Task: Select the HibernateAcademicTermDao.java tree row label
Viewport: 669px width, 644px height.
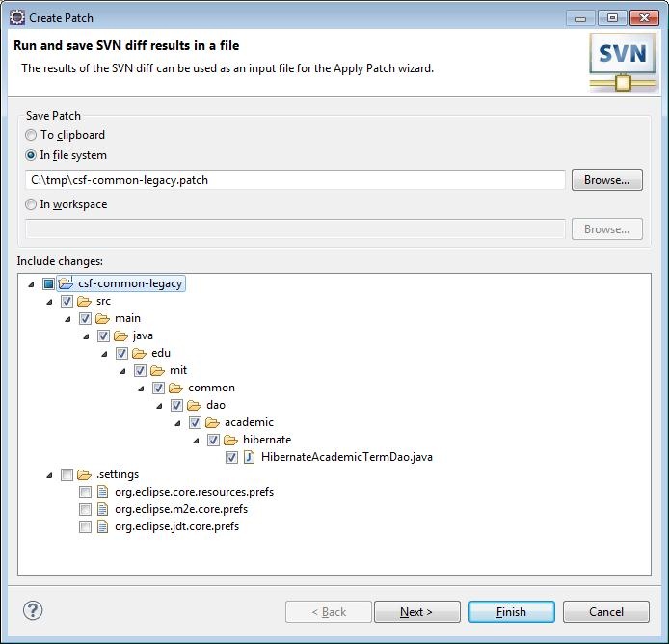Action: [346, 457]
